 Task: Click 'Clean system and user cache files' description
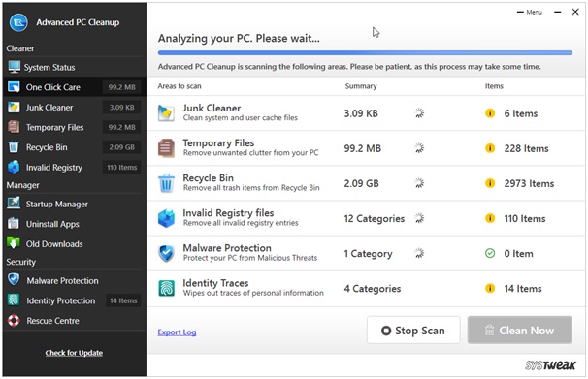coord(240,117)
